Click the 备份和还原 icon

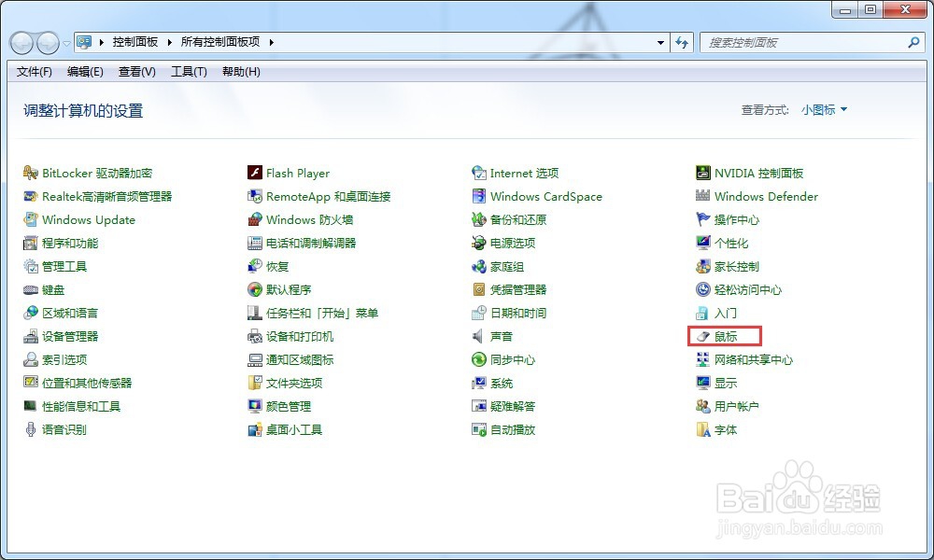pyautogui.click(x=479, y=219)
